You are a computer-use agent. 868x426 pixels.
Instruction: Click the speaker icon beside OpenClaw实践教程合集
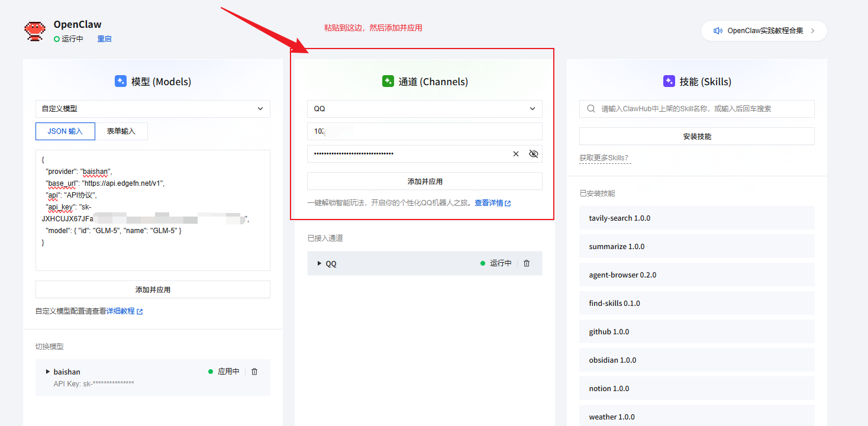tap(718, 31)
